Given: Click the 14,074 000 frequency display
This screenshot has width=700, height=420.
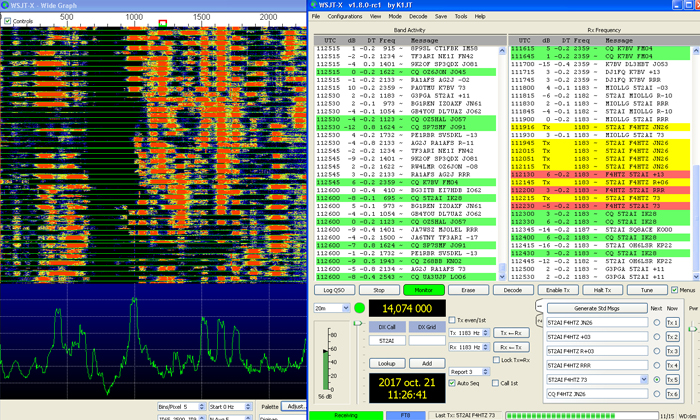Looking at the screenshot, I should click(407, 308).
